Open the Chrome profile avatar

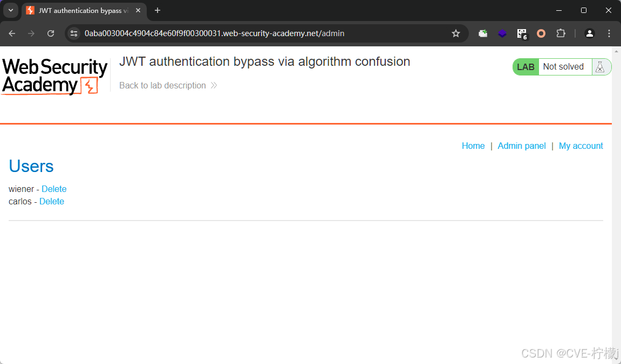click(589, 33)
